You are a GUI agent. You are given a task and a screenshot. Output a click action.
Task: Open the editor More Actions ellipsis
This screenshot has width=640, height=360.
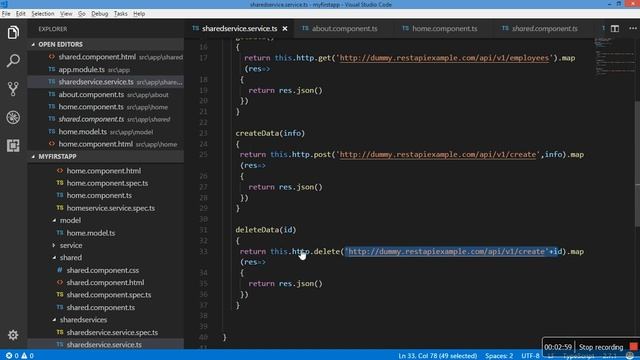[x=633, y=29]
